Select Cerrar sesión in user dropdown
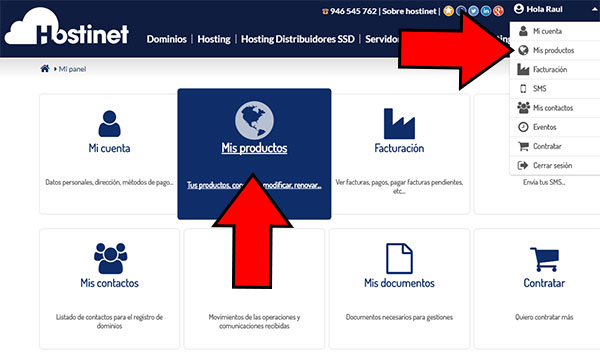600x361 pixels. 555,165
